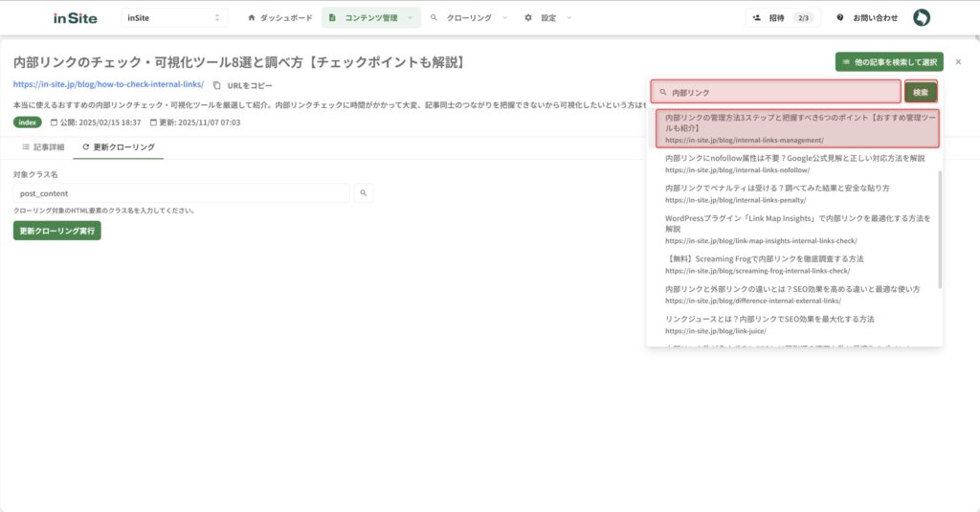Select result 内部リンクの管理方法3ステップ
Viewport: 980px width, 512px height.
click(x=797, y=128)
